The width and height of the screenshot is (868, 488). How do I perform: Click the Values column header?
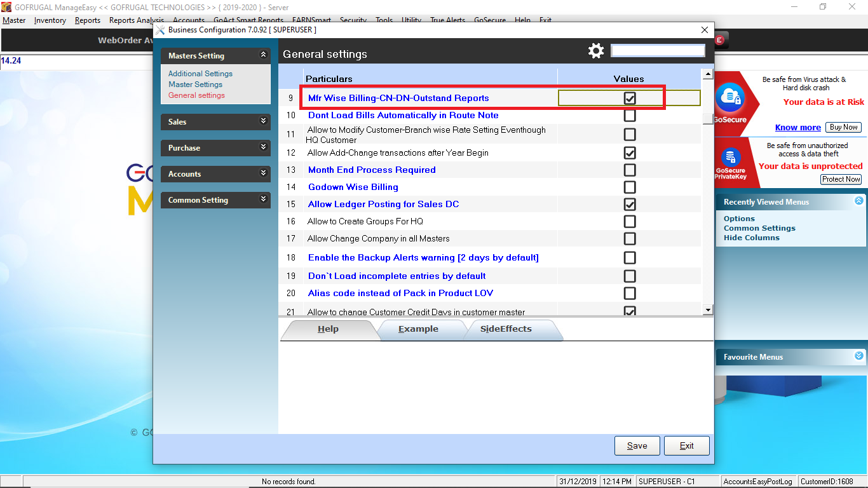(629, 79)
